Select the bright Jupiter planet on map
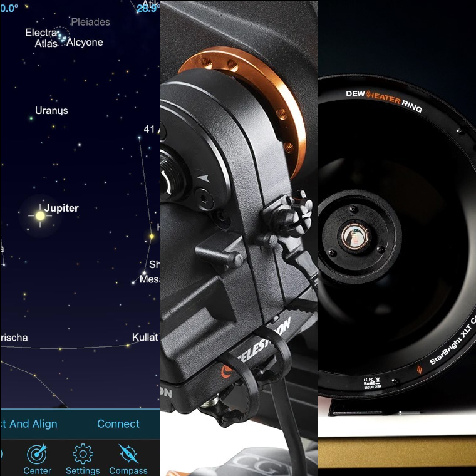The image size is (476, 476). point(41,215)
